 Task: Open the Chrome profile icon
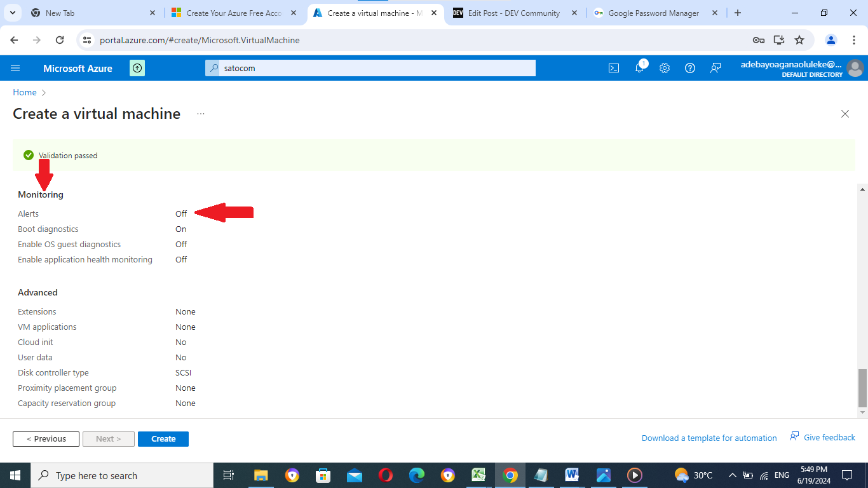pyautogui.click(x=831, y=40)
